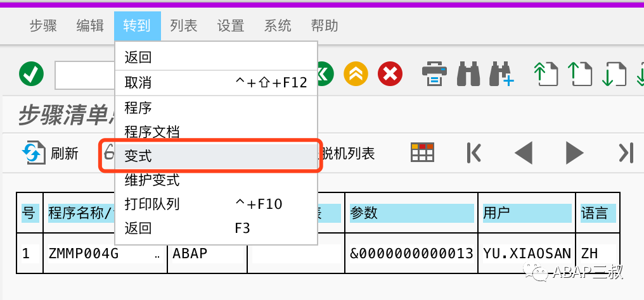Click the Find binoculars icon

[x=468, y=74]
